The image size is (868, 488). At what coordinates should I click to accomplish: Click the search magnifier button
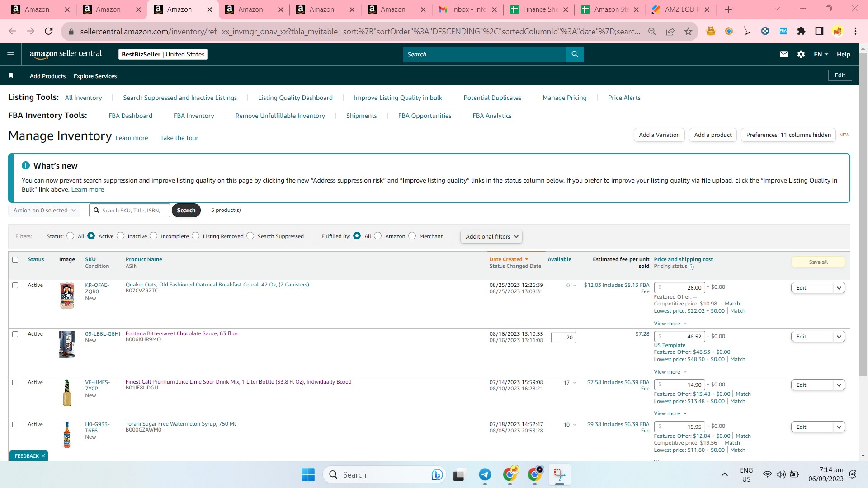[575, 54]
